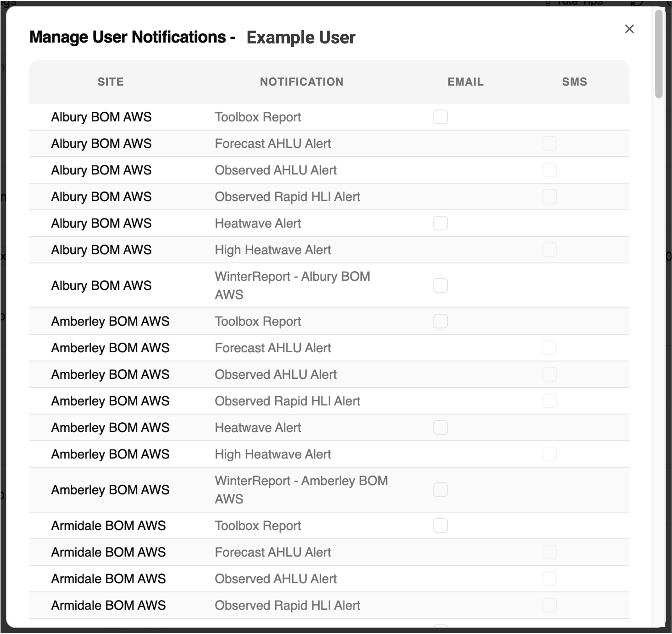Click the NOTIFICATION column header

[302, 82]
